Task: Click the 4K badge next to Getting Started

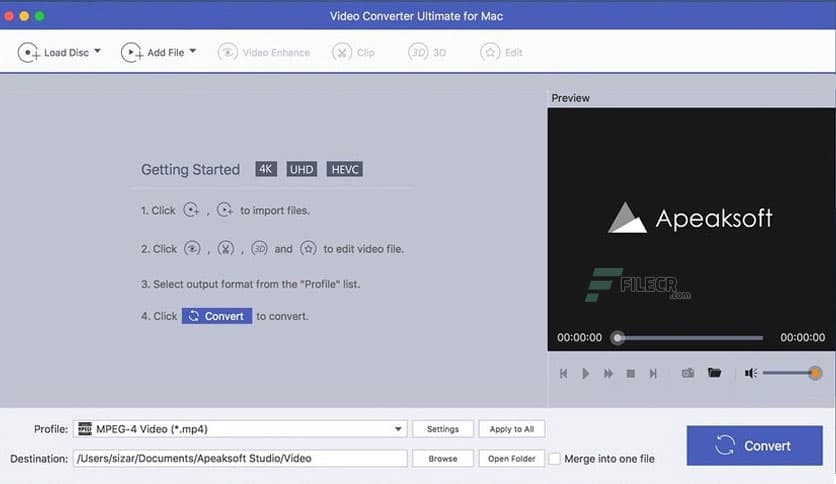Action: [266, 169]
